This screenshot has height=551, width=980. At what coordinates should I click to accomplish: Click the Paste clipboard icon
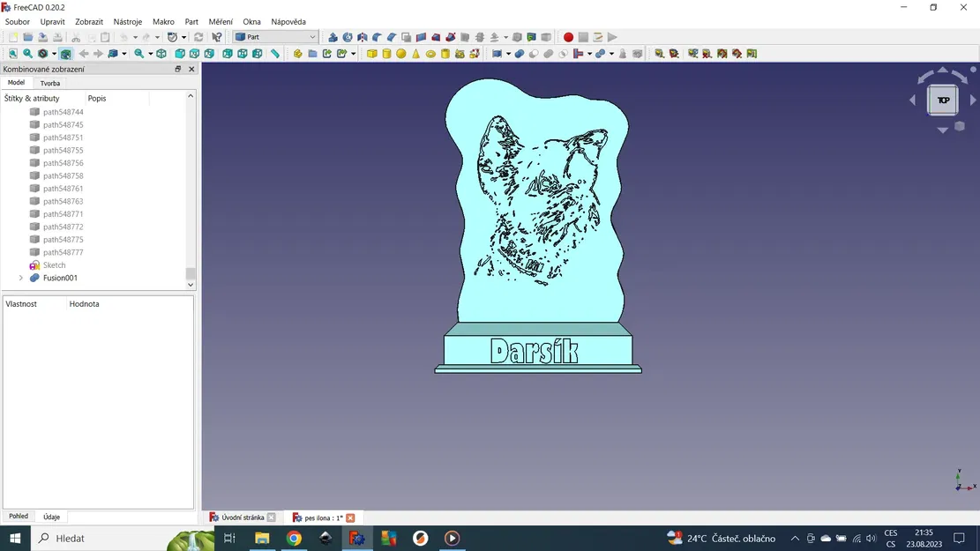[x=105, y=38]
